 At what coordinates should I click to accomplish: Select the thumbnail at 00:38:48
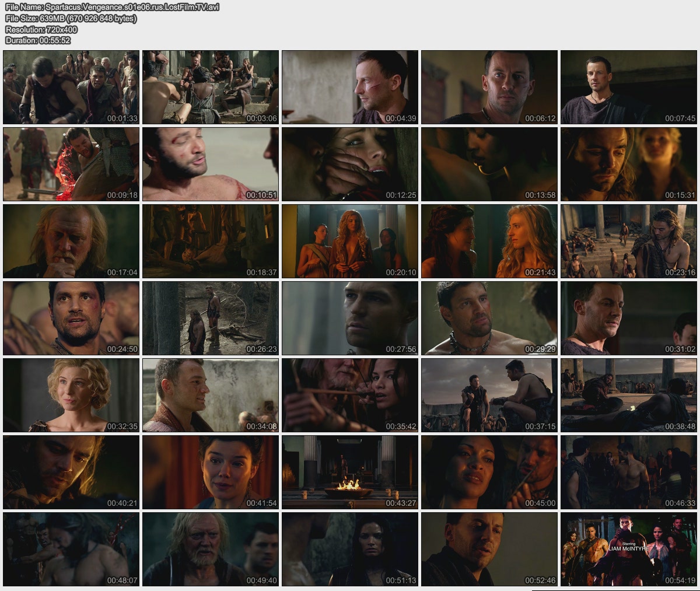[629, 395]
